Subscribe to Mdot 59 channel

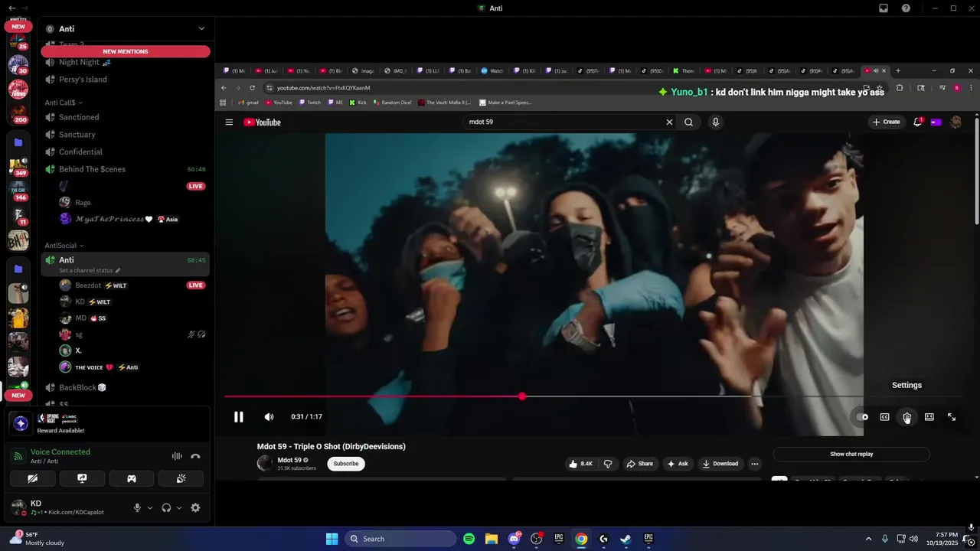pyautogui.click(x=346, y=464)
